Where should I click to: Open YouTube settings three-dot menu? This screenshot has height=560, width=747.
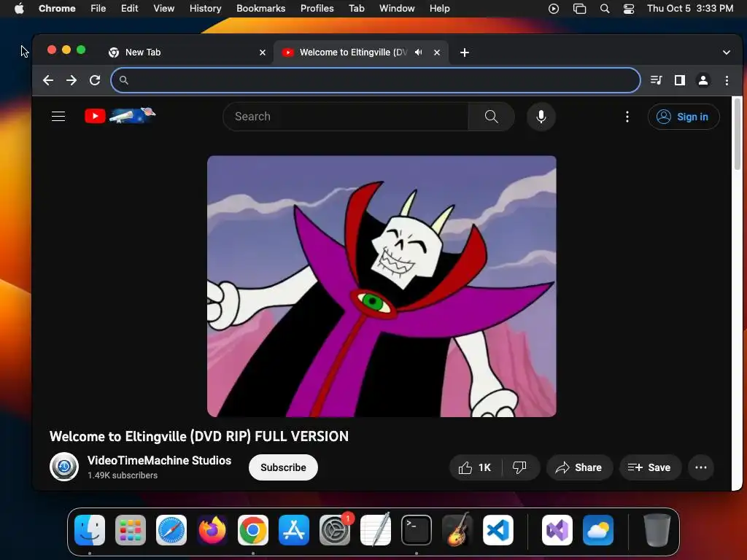[627, 116]
